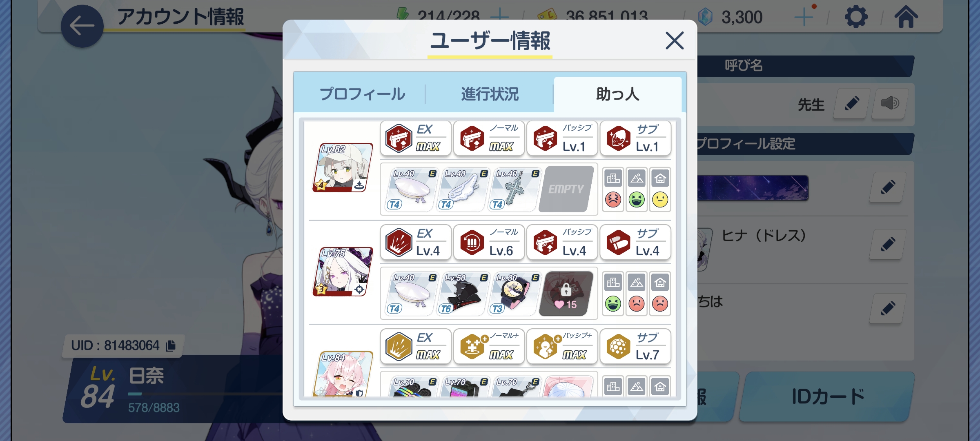Select the Lv.75 student portrait
The image size is (980, 441).
(343, 272)
